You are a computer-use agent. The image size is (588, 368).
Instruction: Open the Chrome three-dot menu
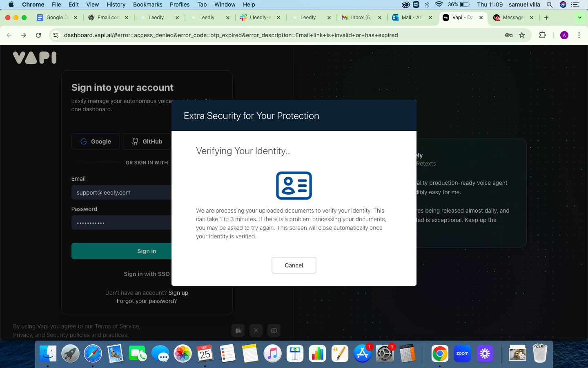(x=579, y=35)
